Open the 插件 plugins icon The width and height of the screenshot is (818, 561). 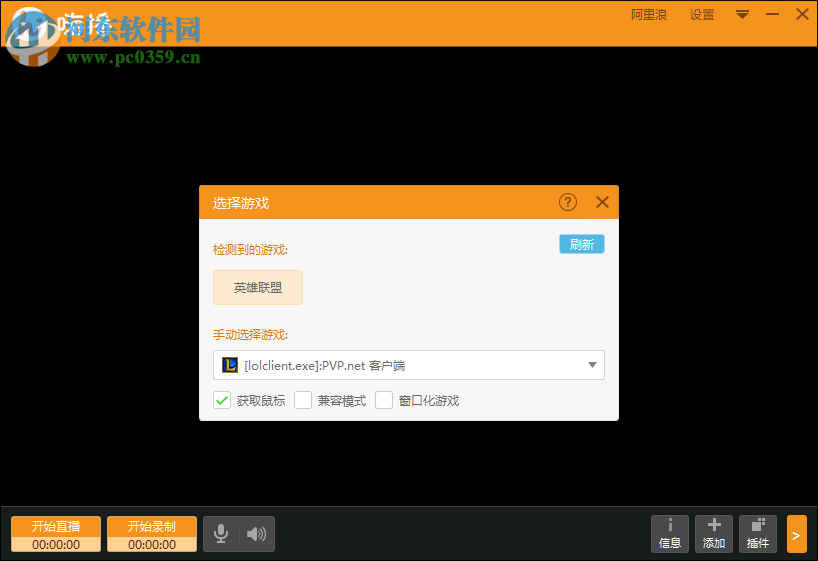pyautogui.click(x=757, y=534)
